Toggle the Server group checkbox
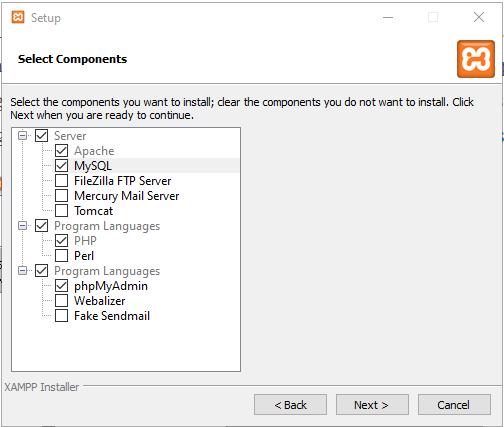This screenshot has width=504, height=427. pos(42,135)
